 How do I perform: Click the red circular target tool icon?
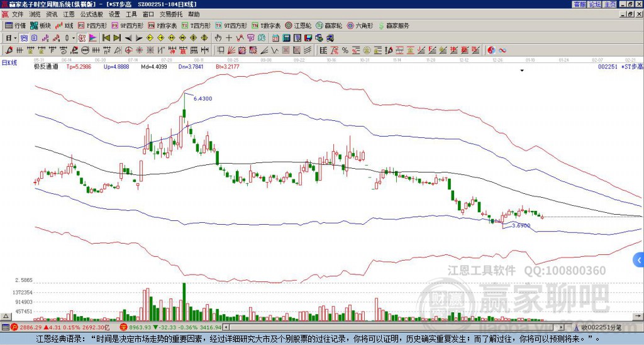tap(128, 50)
